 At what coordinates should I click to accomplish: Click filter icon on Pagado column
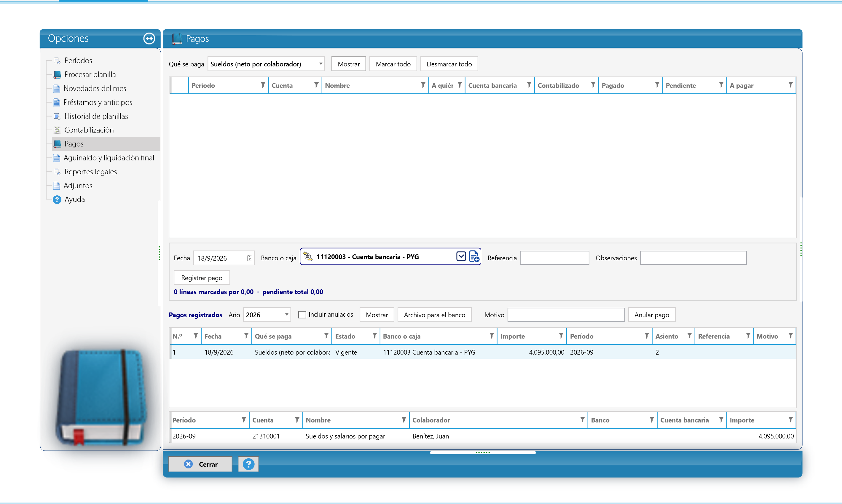[x=657, y=85]
